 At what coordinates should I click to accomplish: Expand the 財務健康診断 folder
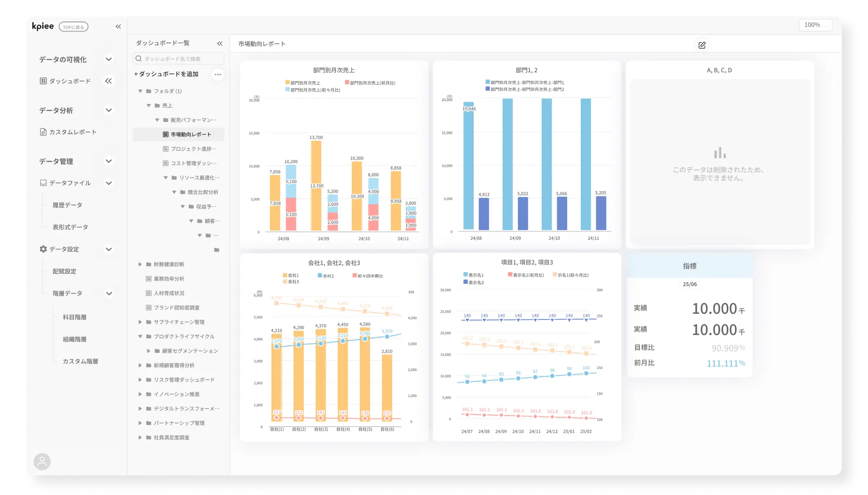click(x=140, y=264)
